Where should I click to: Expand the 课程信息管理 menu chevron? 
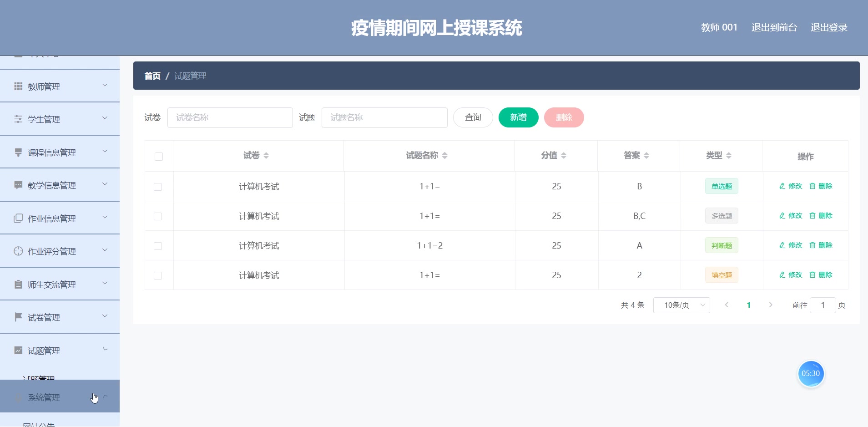tap(105, 151)
